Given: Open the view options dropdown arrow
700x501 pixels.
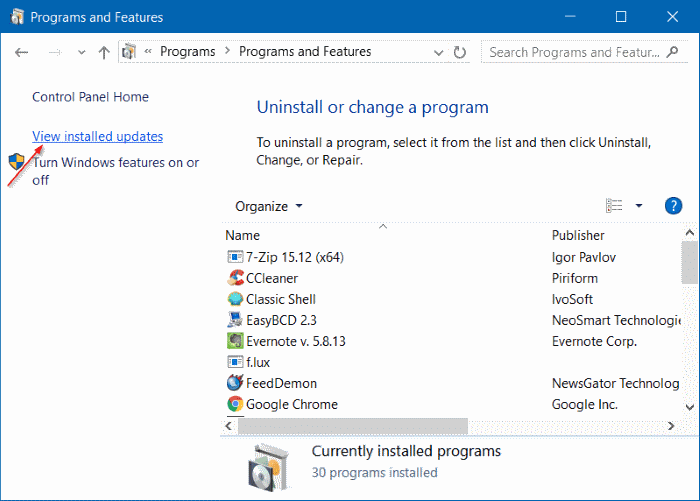Looking at the screenshot, I should tap(639, 206).
